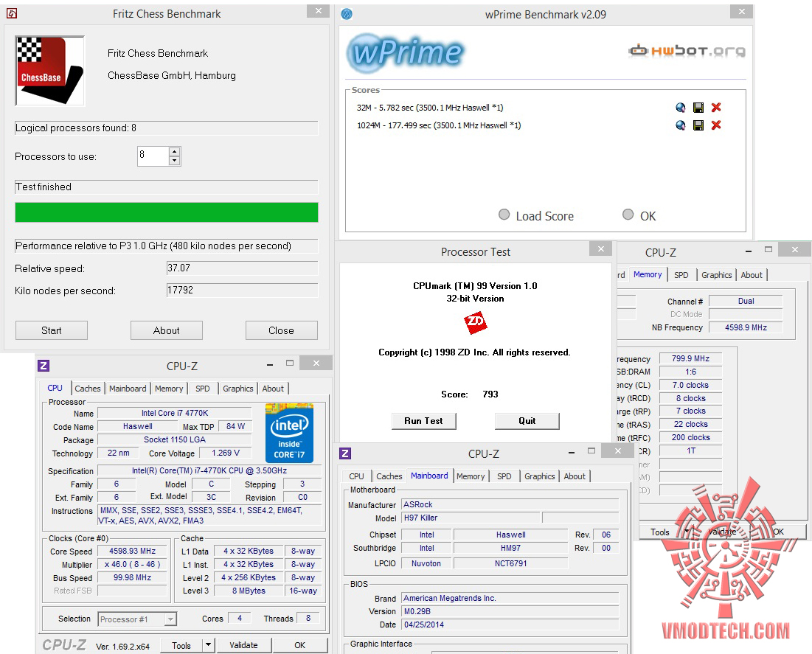812x654 pixels.
Task: Click the Level 3 cache value 8 MBytes
Action: [x=249, y=591]
